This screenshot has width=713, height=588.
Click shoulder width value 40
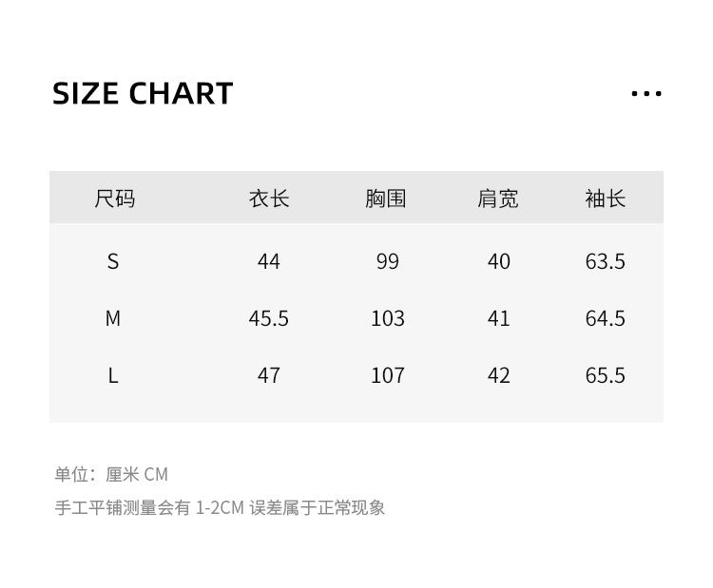(x=498, y=261)
